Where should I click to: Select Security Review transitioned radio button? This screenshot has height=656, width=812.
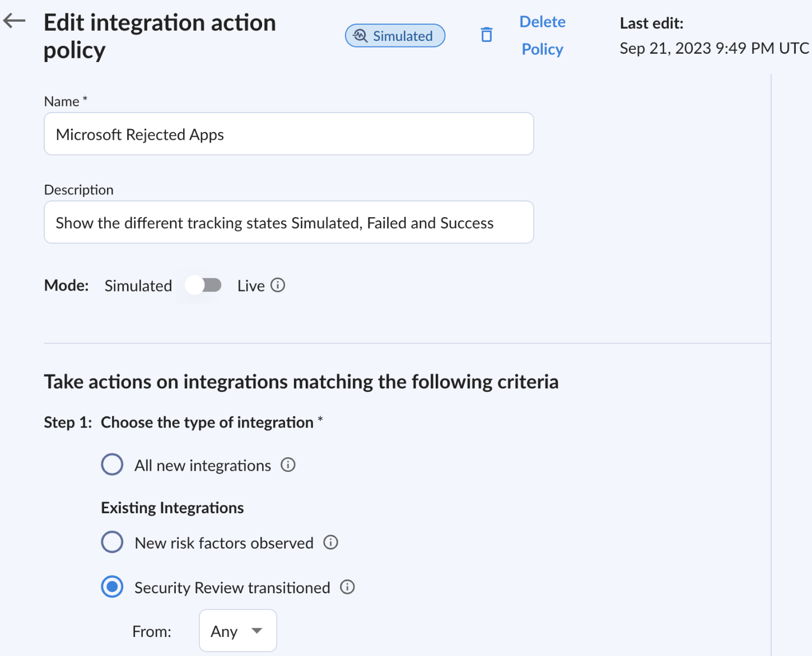coord(112,587)
